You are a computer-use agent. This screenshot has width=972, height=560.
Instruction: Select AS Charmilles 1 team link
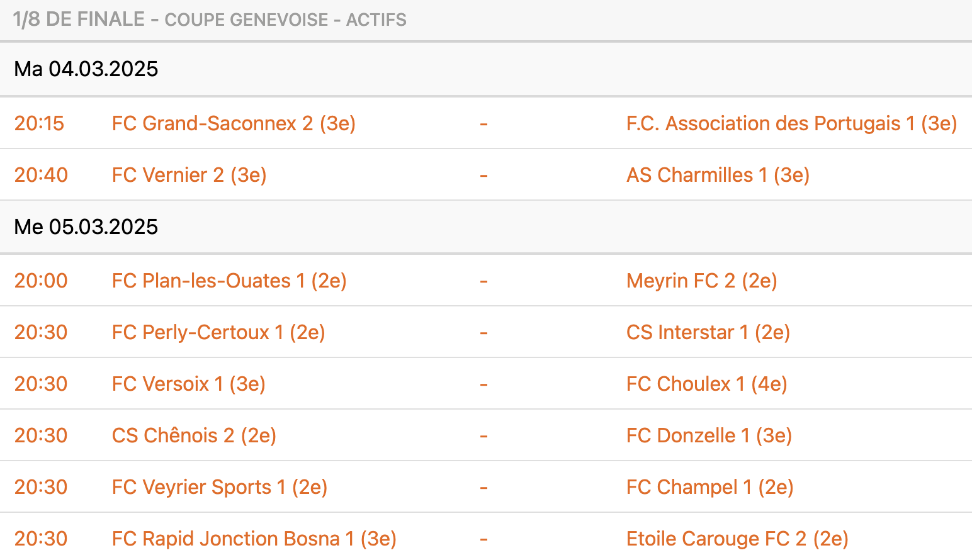718,175
